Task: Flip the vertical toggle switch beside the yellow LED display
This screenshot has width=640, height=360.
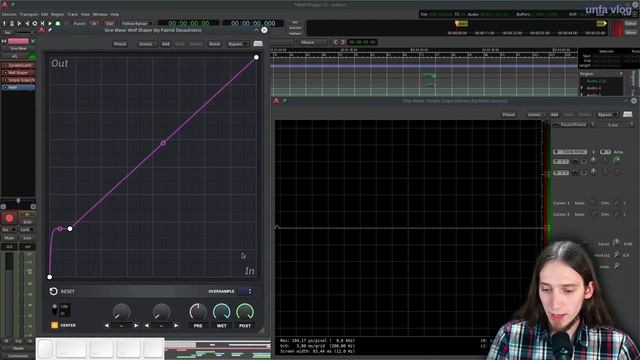Action: pyautogui.click(x=54, y=309)
